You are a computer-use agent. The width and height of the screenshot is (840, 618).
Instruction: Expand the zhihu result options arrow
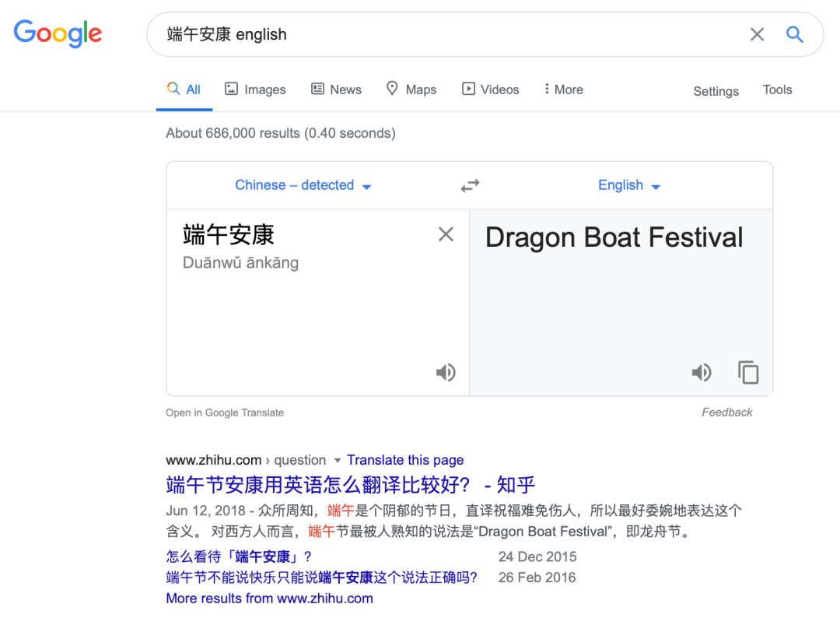click(x=338, y=461)
